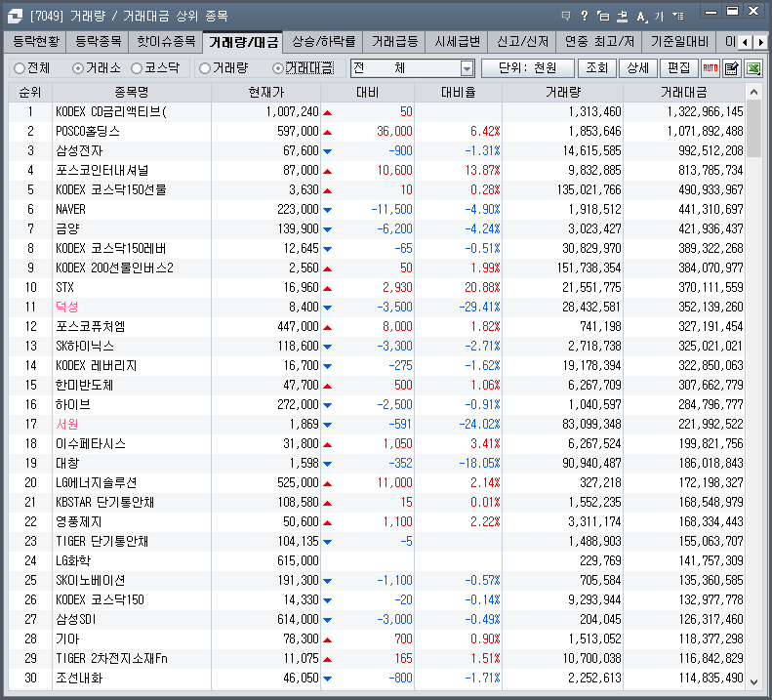Select the 삼성전자 stock name
Viewport: 772px width, 700px height.
(x=79, y=150)
